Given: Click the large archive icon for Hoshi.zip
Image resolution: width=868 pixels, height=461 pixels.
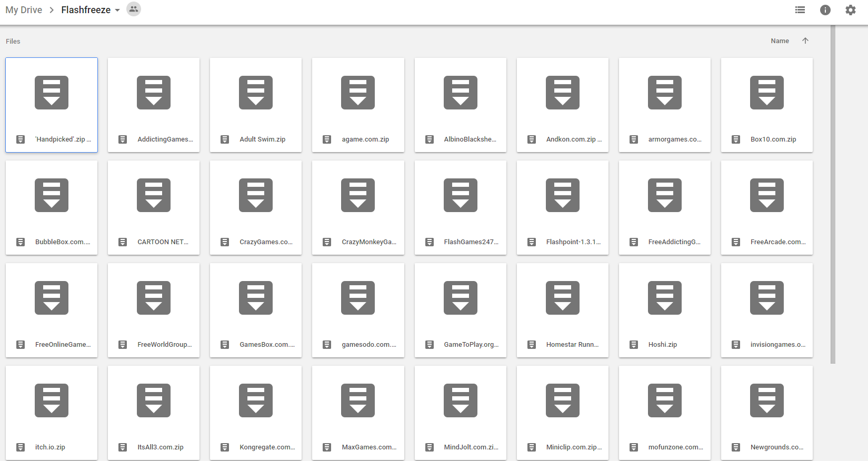Looking at the screenshot, I should (664, 298).
